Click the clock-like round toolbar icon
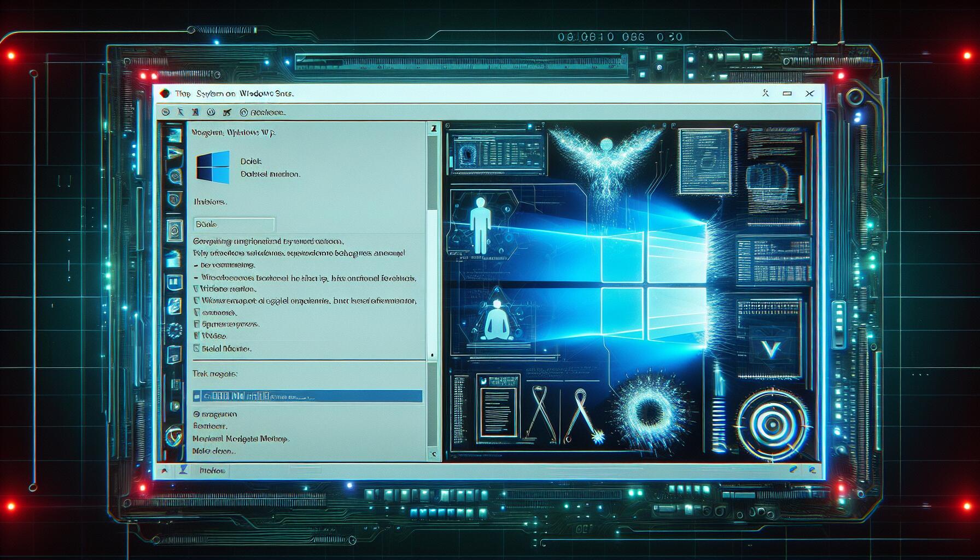The width and height of the screenshot is (980, 560). pos(211,112)
